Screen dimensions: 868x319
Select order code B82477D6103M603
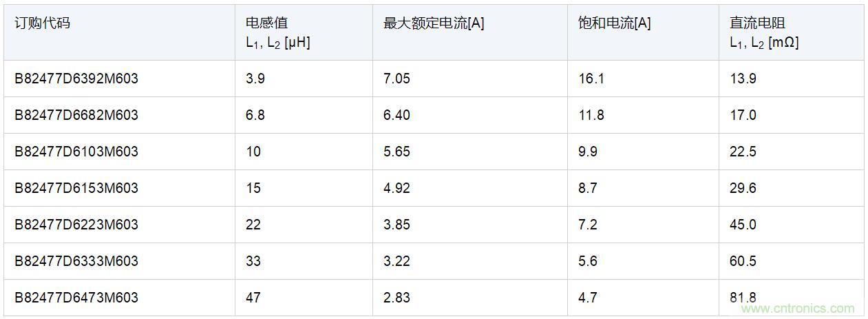76,152
